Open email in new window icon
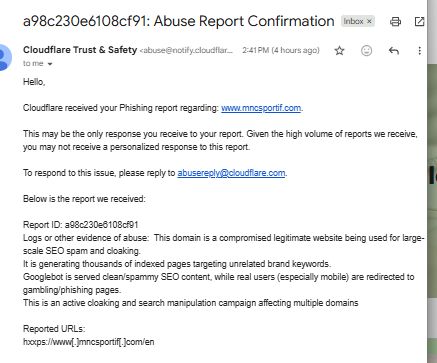The height and width of the screenshot is (363, 437). (x=419, y=22)
